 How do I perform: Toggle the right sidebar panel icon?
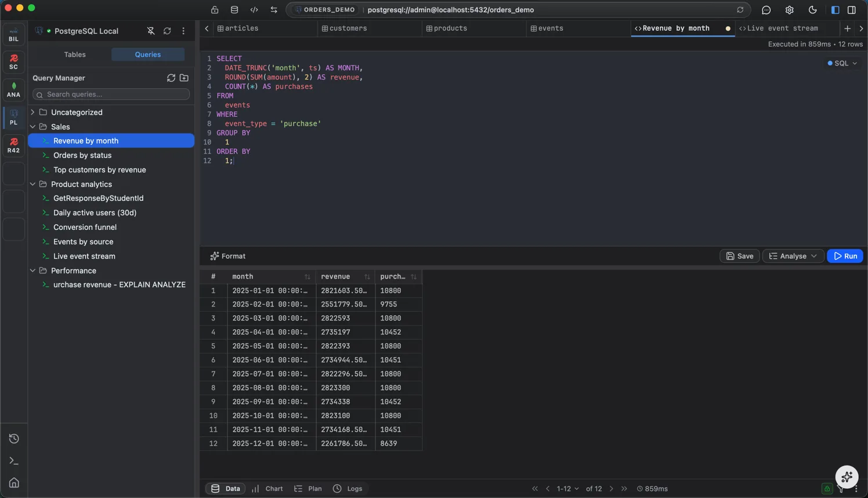coord(852,10)
